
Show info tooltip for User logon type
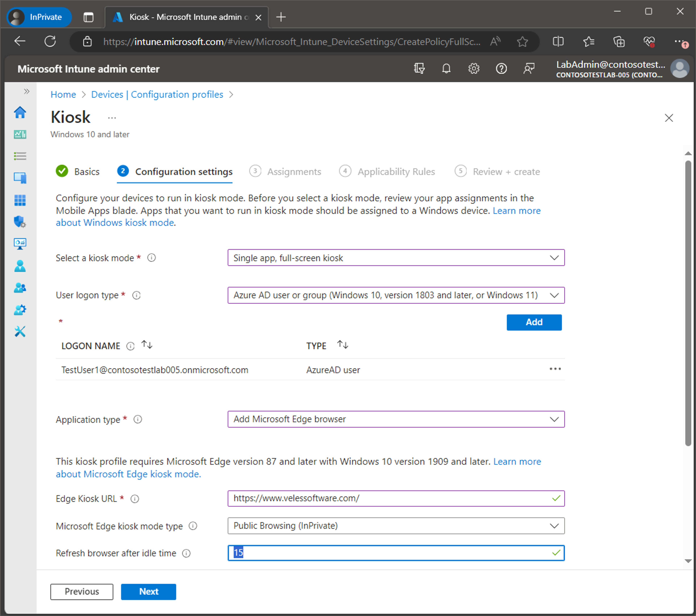pyautogui.click(x=136, y=295)
